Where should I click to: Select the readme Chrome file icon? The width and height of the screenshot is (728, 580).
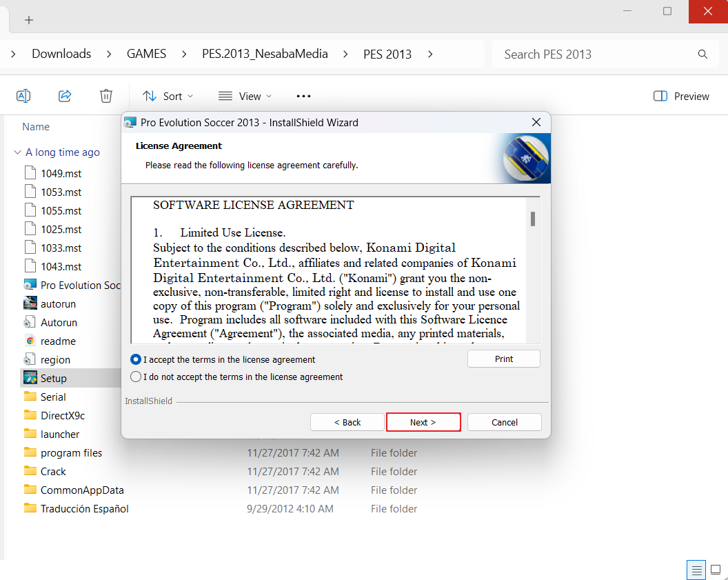30,341
